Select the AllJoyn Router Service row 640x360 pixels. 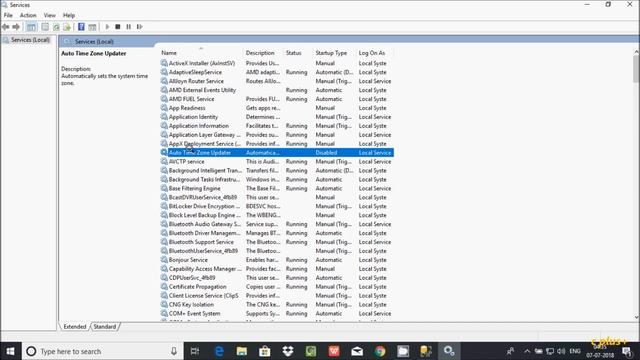277,81
